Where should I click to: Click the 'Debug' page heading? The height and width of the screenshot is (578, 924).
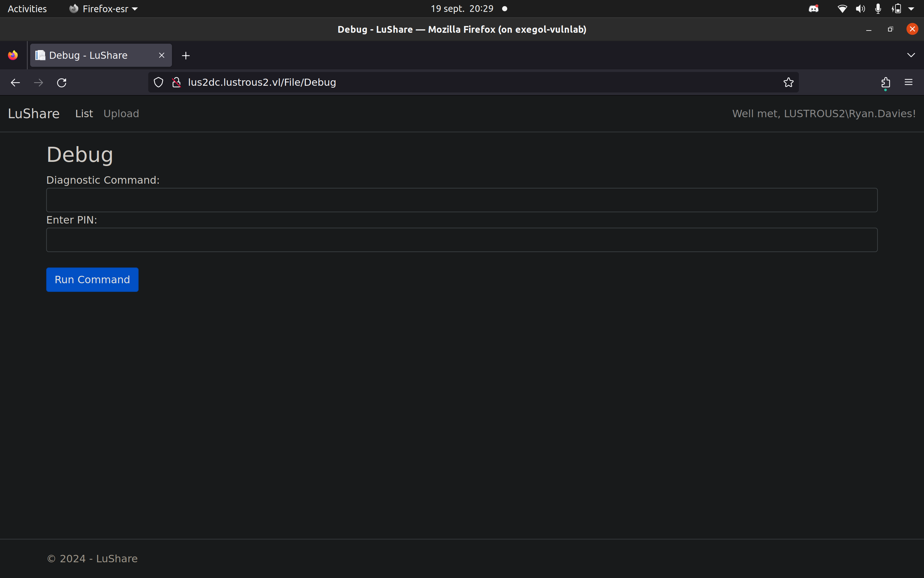[x=80, y=154]
